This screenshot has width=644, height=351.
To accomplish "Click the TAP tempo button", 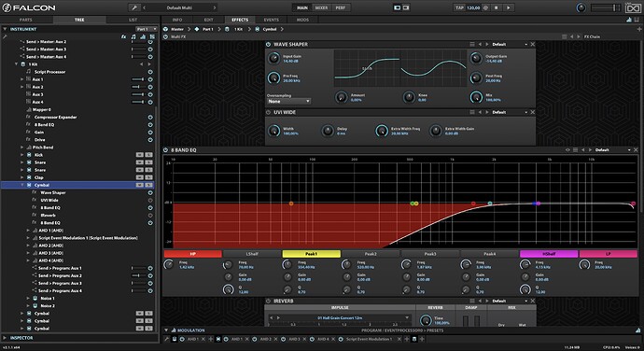I will point(459,7).
